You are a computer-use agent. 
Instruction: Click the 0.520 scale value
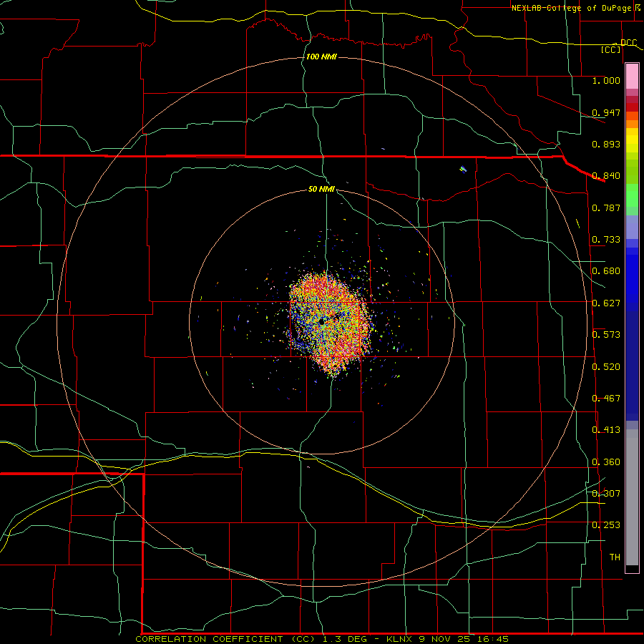click(x=606, y=367)
